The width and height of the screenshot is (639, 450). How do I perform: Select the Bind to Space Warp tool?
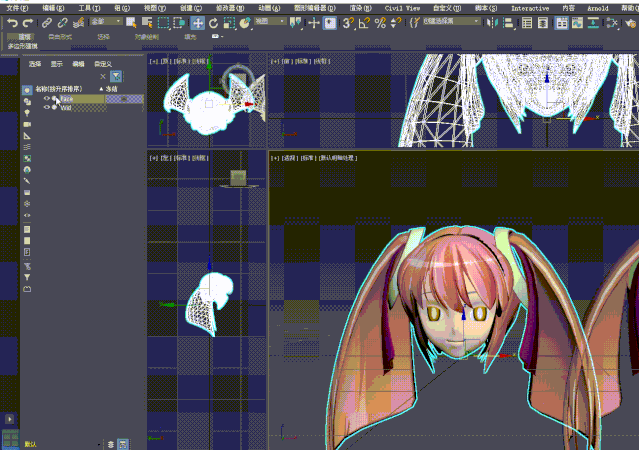(78, 23)
